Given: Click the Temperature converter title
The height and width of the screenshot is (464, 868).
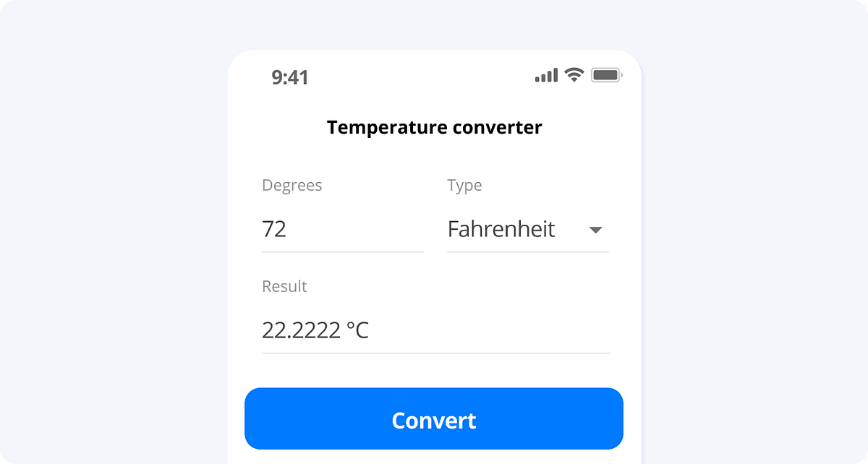Looking at the screenshot, I should click(434, 127).
